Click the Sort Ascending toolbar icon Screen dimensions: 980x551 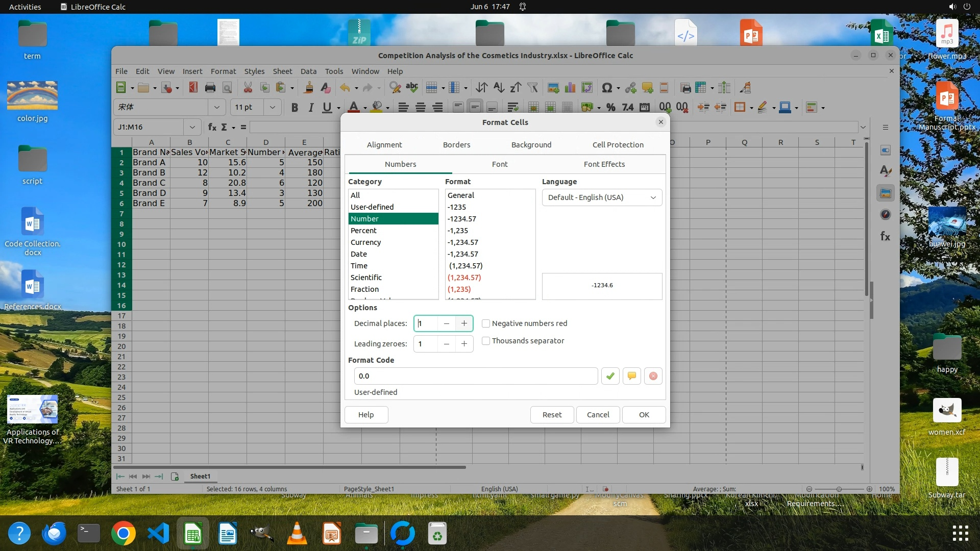click(x=499, y=88)
